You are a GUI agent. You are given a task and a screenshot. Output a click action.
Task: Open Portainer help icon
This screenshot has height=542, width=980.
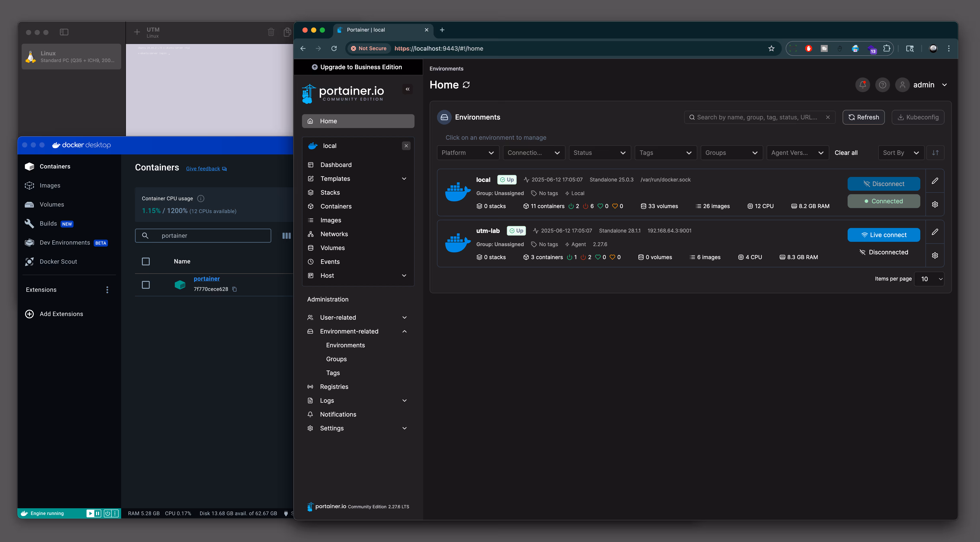coord(883,85)
